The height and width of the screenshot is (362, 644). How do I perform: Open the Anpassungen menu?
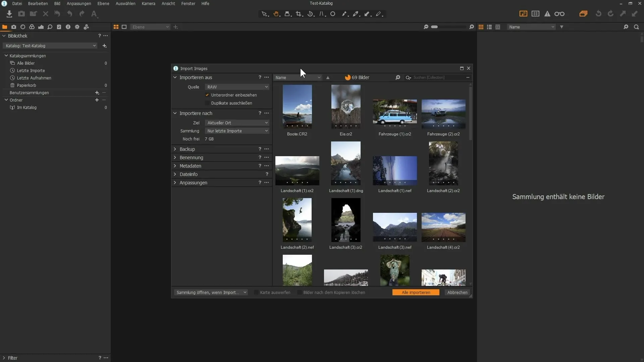79,3
